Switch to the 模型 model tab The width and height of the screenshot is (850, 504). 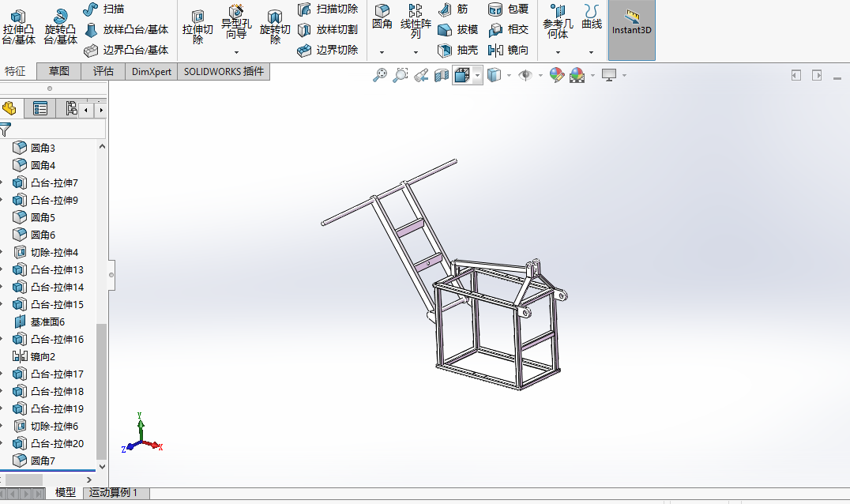pos(66,493)
